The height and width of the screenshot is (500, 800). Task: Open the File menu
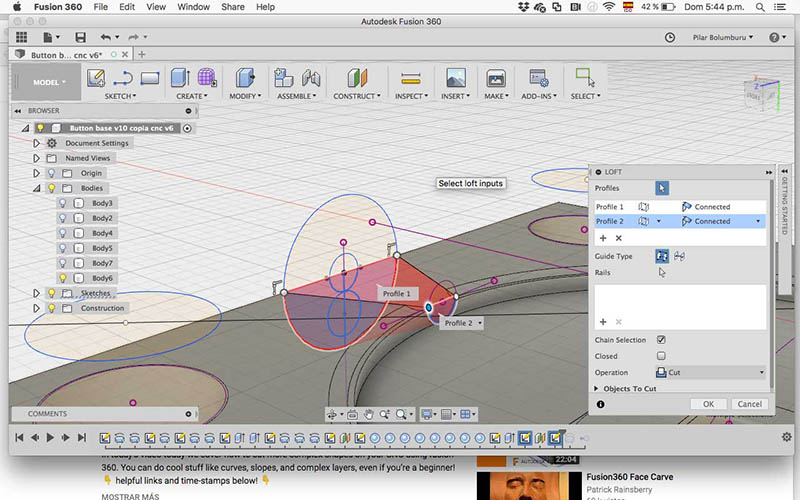tap(101, 7)
